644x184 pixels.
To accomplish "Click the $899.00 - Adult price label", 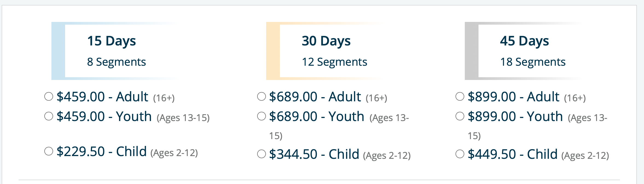I will tap(514, 97).
